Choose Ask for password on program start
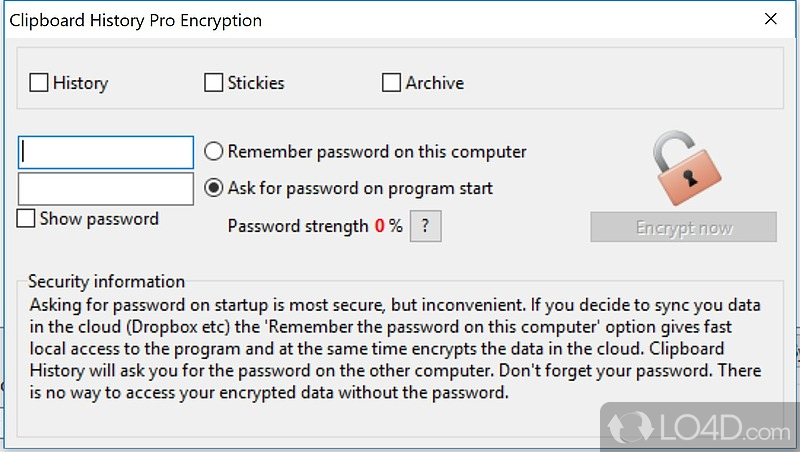This screenshot has height=452, width=800. (x=213, y=187)
